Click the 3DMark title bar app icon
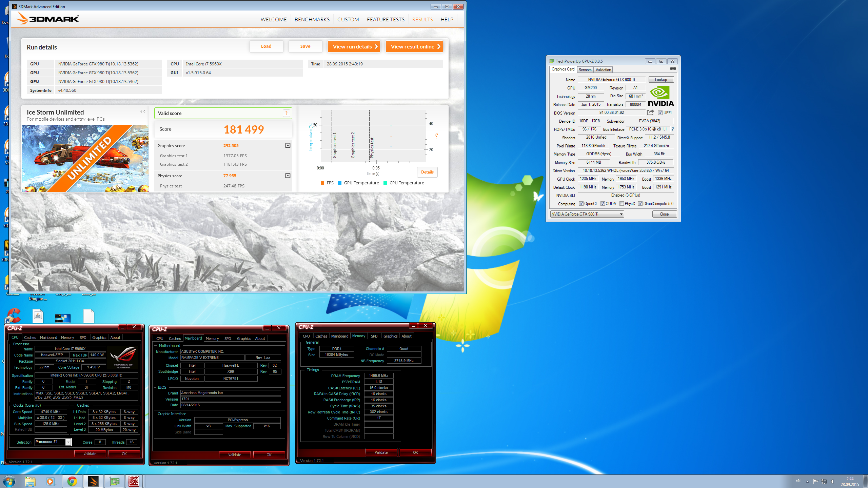This screenshot has height=488, width=868. pyautogui.click(x=15, y=6)
